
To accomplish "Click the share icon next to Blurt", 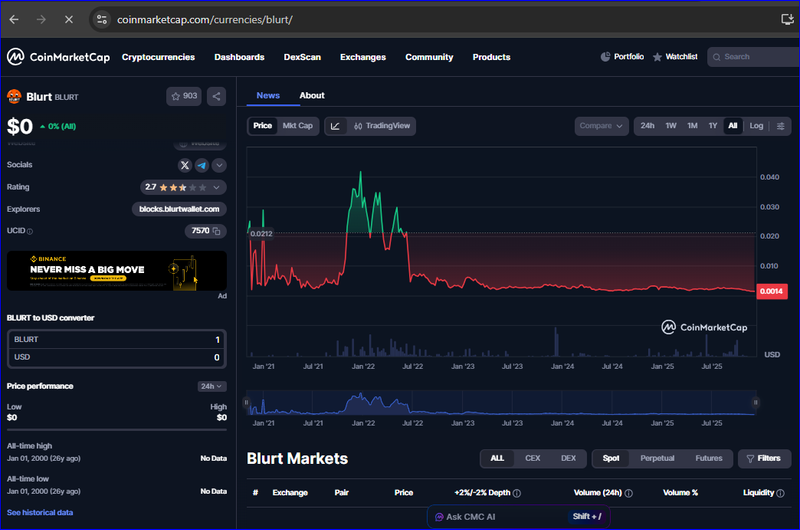I will pos(217,96).
